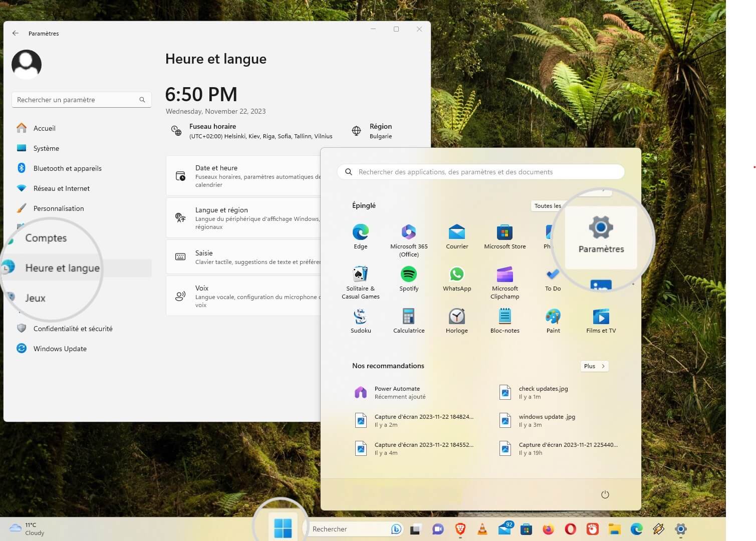Click Toutes les applications button
756x541 pixels.
tap(548, 206)
